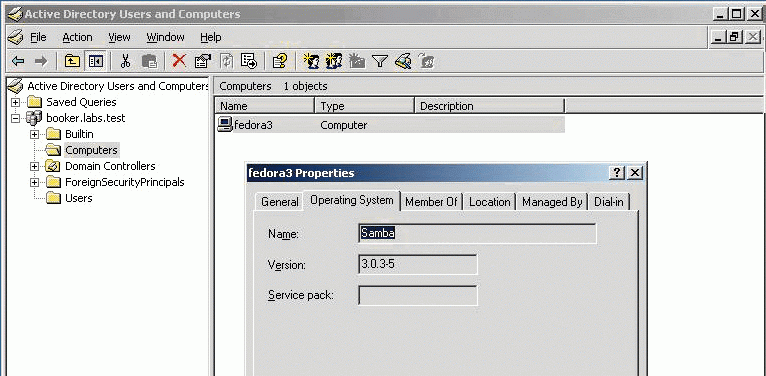Create a new user icon
This screenshot has width=766, height=376.
click(311, 61)
